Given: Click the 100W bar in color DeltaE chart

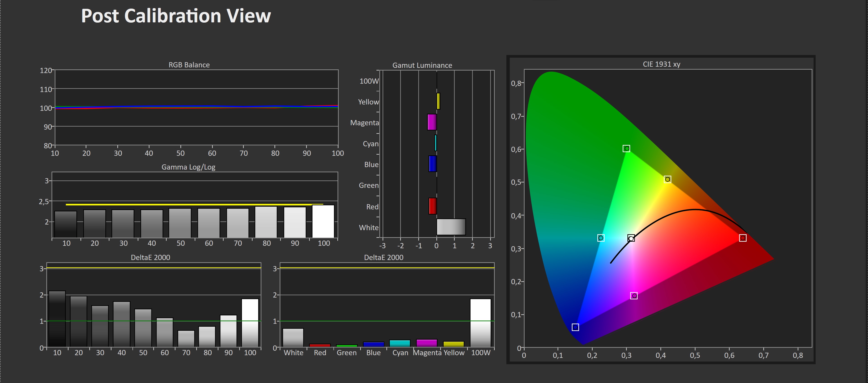Looking at the screenshot, I should 480,323.
